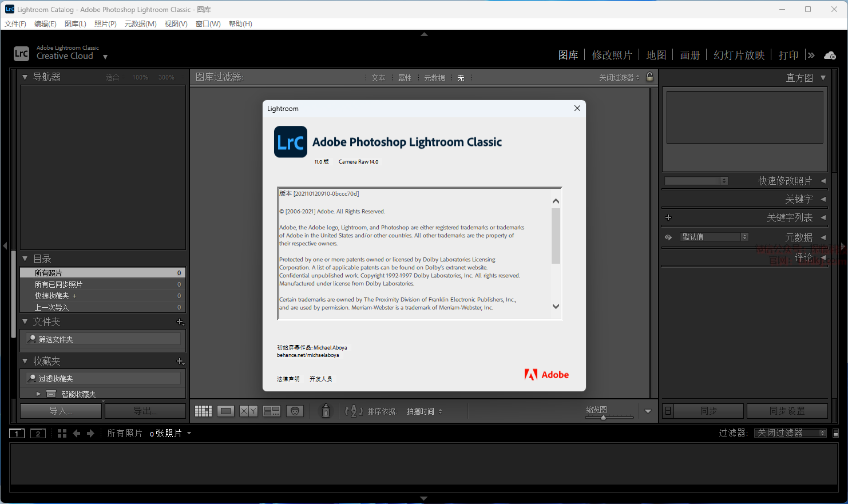The width and height of the screenshot is (848, 504).
Task: Click 法律声明 link in About dialog
Action: click(x=288, y=379)
